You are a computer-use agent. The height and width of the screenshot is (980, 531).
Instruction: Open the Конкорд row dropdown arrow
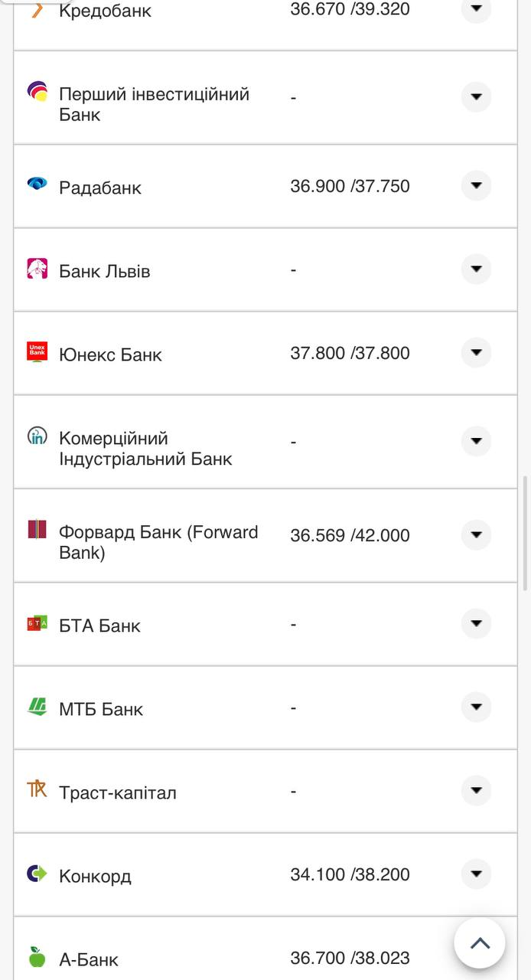click(476, 874)
